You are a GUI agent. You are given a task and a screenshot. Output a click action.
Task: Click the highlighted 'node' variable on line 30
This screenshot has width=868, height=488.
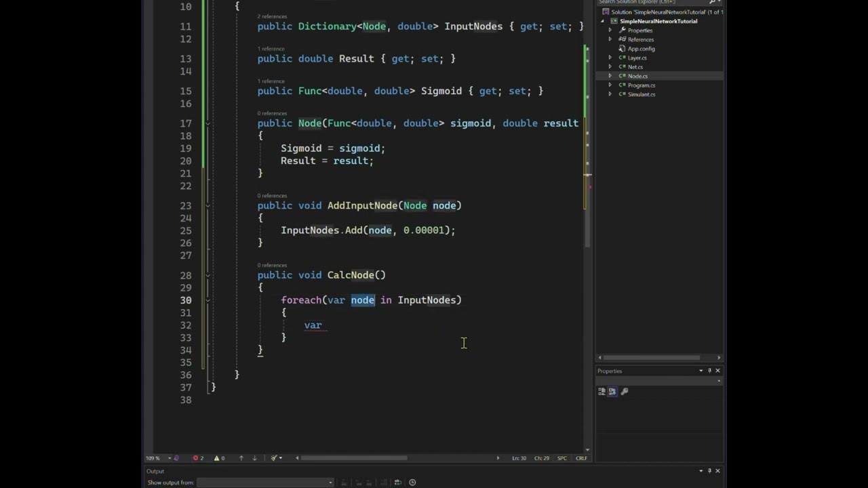click(363, 300)
